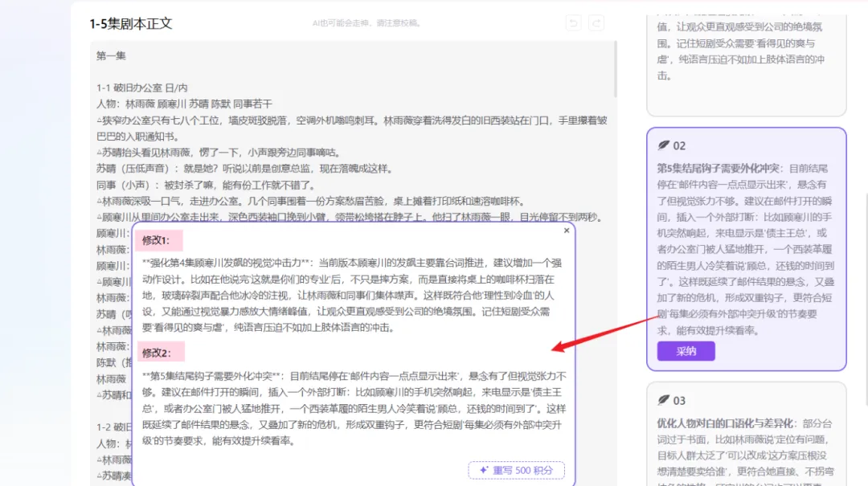Click the sparkle icon in rewrite button

(484, 470)
